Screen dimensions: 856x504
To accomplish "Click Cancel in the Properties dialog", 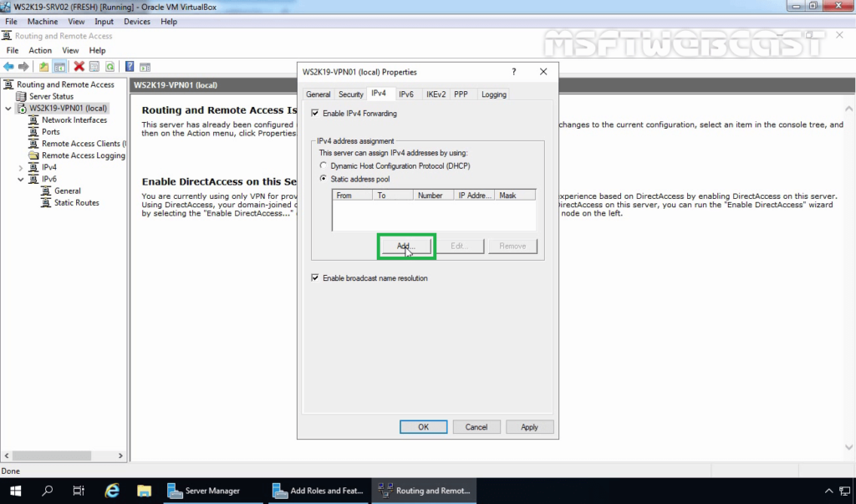I will tap(476, 427).
